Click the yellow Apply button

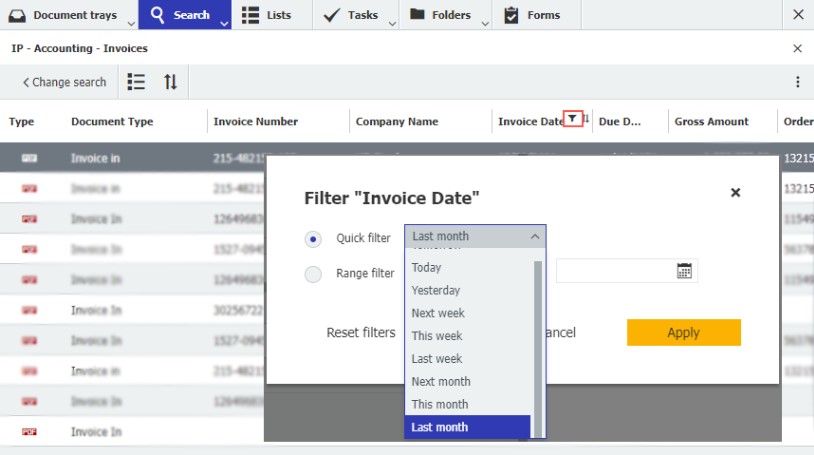click(684, 332)
